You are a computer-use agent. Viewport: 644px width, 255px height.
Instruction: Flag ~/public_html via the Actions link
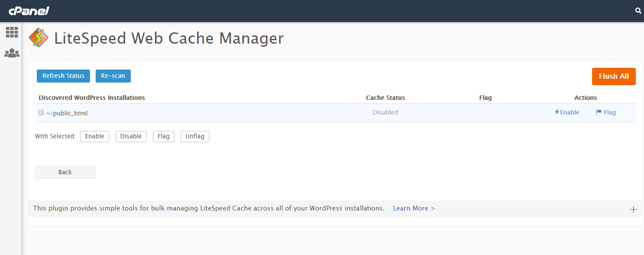point(606,112)
